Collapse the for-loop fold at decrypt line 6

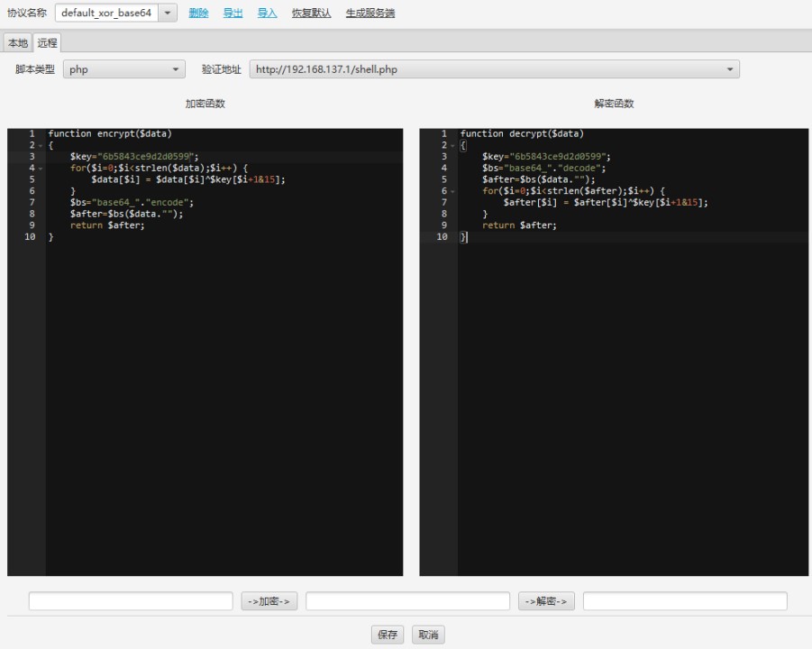(x=452, y=191)
